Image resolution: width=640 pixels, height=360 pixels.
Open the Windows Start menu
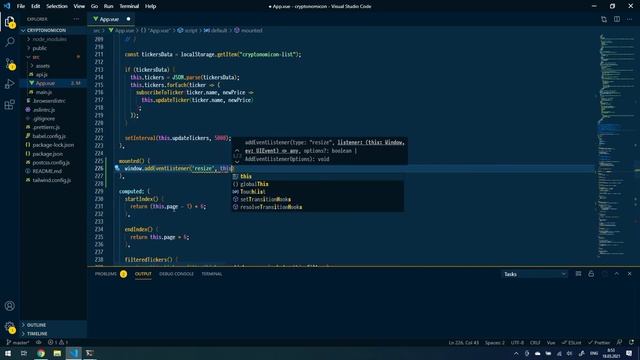[8, 353]
